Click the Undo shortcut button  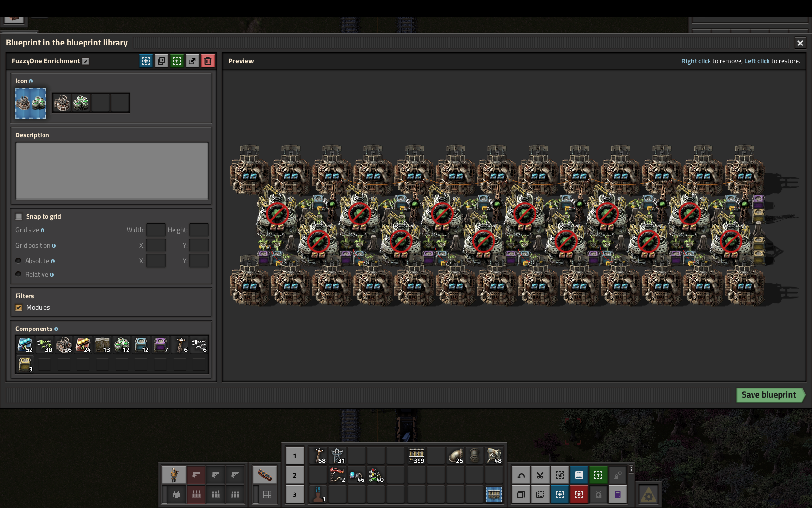point(521,475)
